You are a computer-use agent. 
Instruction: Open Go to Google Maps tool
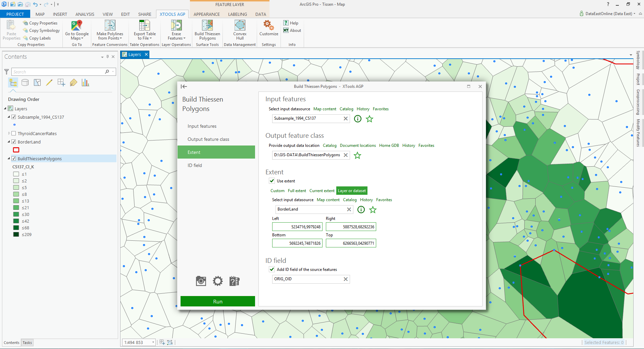click(77, 30)
